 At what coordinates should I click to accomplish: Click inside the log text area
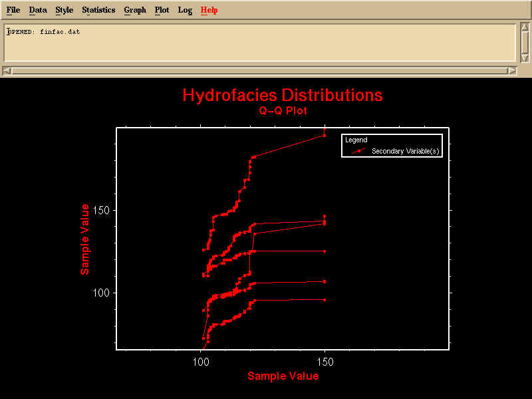point(260,42)
